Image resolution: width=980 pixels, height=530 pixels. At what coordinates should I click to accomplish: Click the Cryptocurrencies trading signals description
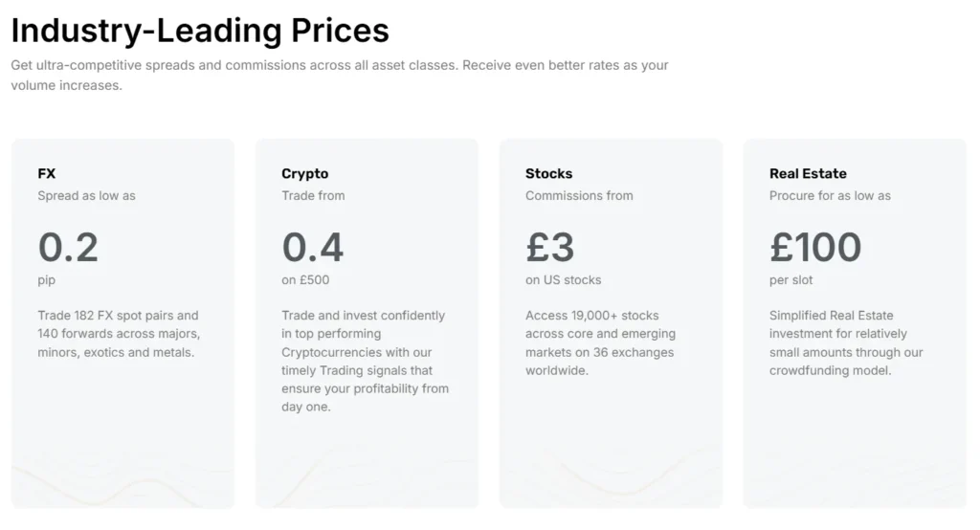364,361
